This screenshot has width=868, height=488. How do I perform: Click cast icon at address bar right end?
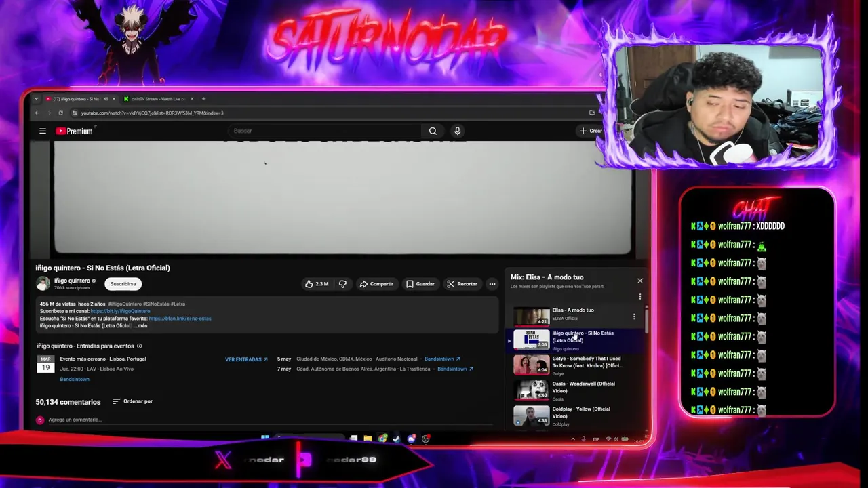pyautogui.click(x=592, y=113)
